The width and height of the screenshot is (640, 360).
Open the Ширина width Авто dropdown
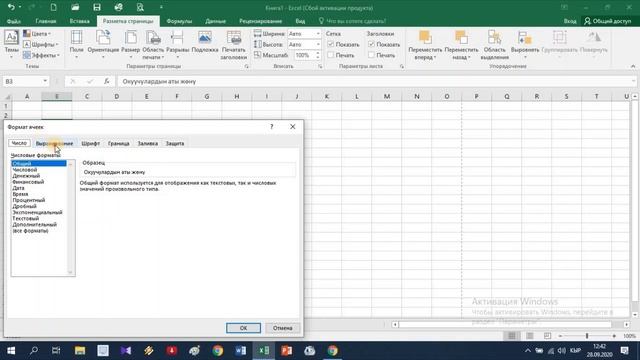coord(318,33)
